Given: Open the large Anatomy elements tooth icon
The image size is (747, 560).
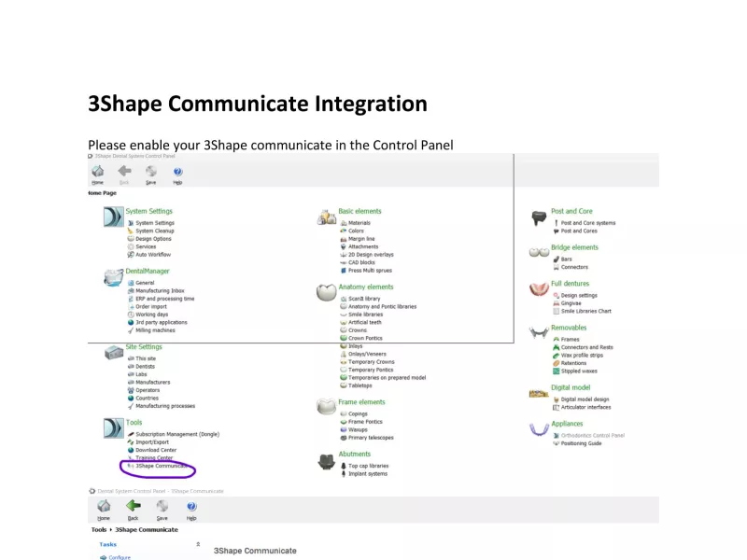Looking at the screenshot, I should [326, 292].
